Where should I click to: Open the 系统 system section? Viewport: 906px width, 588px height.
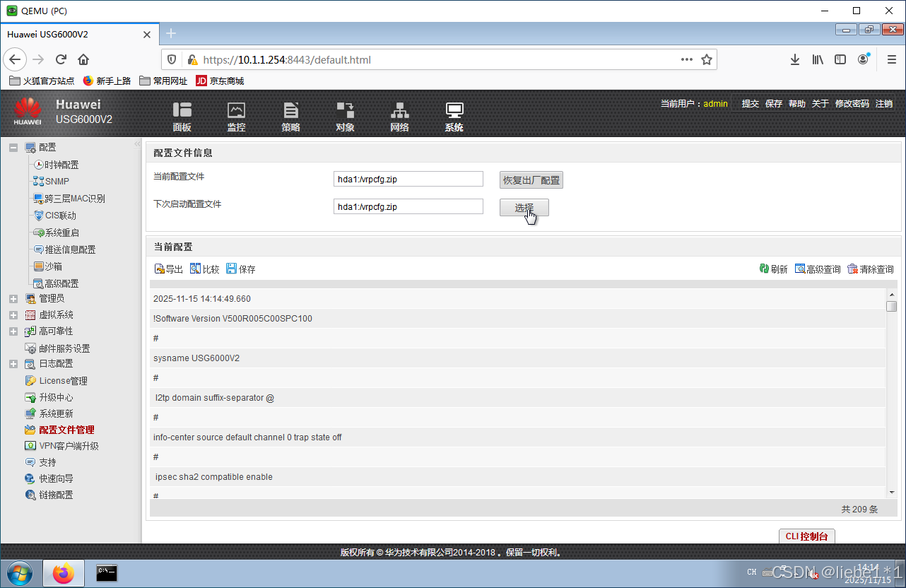[454, 117]
